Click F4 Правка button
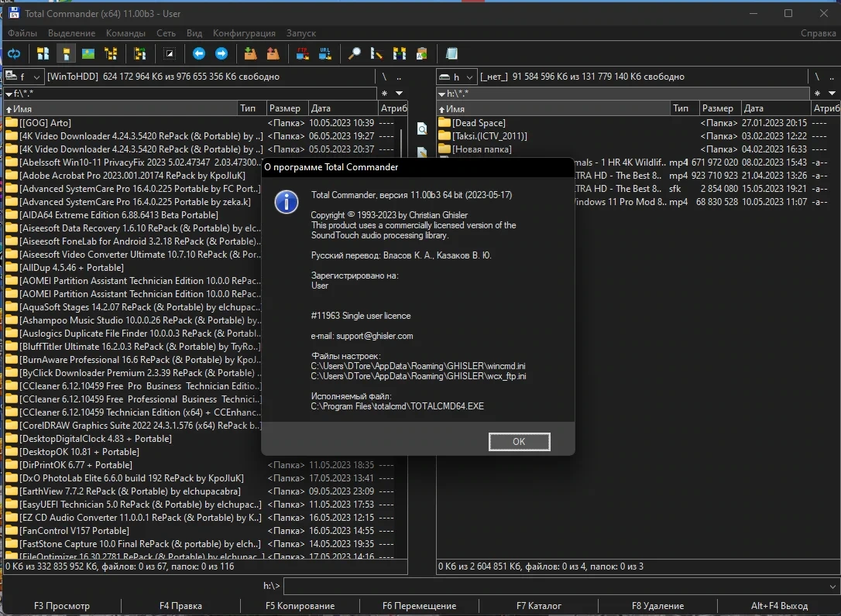 click(180, 606)
